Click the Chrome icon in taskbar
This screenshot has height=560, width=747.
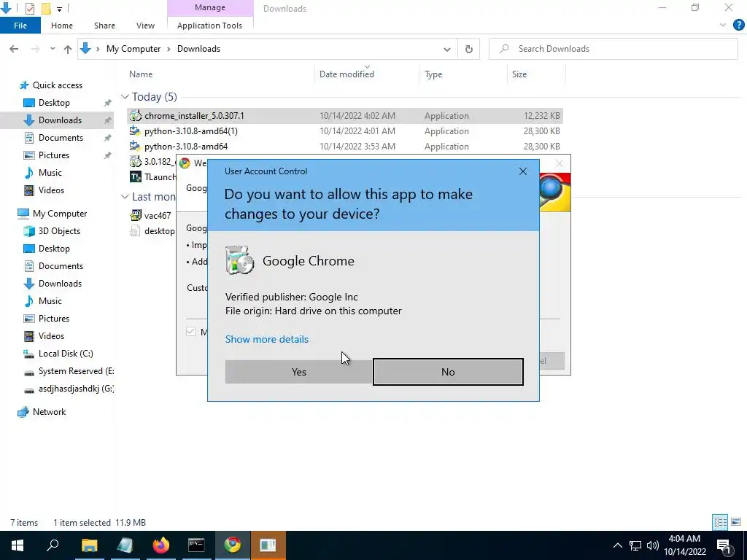(233, 545)
